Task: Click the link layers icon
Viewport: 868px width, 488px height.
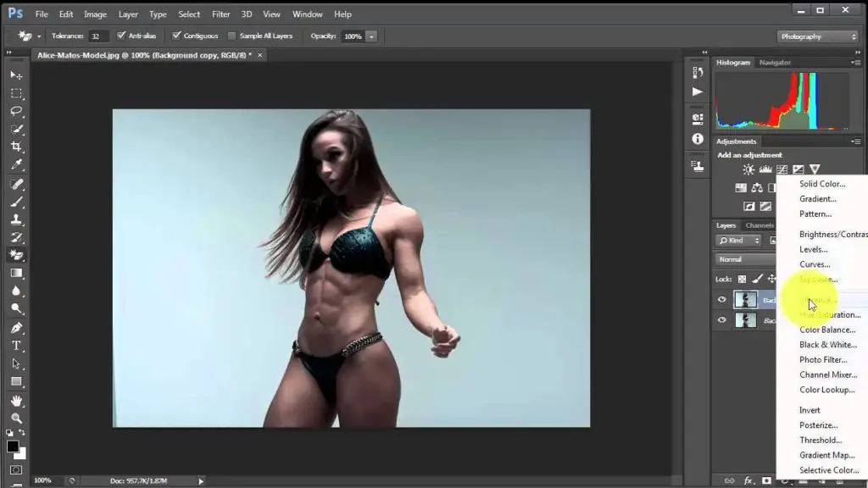Action: coord(730,481)
